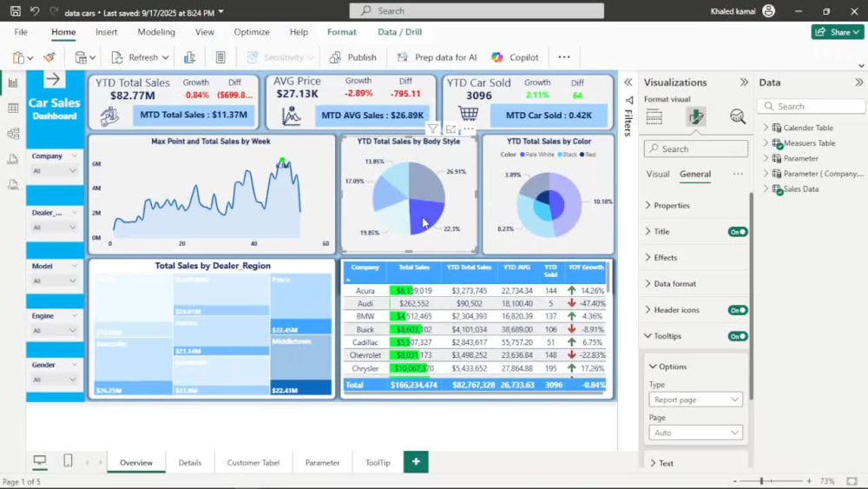
Task: Click the Data pane Search field
Action: pos(811,106)
